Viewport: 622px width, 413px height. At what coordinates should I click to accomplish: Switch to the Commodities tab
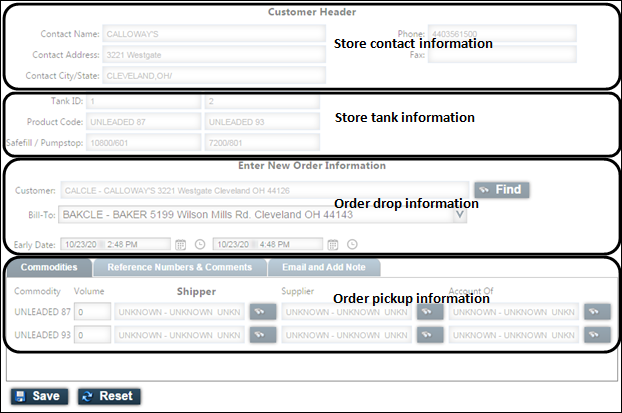click(49, 267)
